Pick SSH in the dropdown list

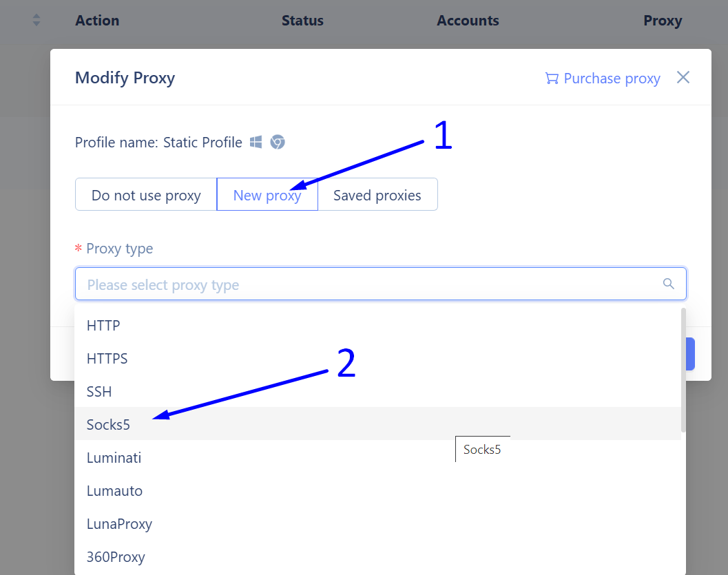click(x=377, y=391)
